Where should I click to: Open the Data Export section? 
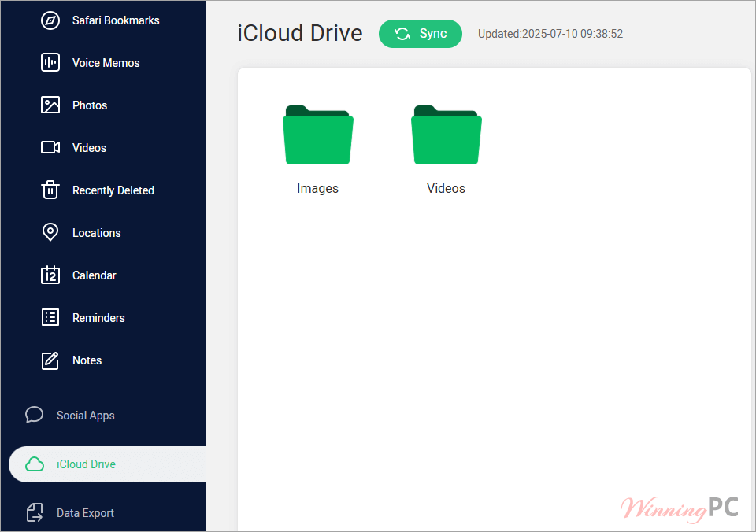click(x=85, y=513)
